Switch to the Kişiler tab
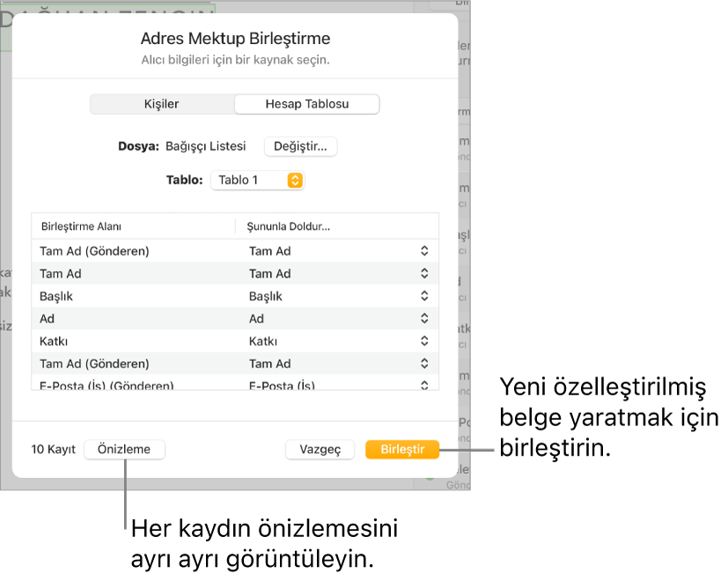Screen dimensions: 728x581 [x=162, y=104]
